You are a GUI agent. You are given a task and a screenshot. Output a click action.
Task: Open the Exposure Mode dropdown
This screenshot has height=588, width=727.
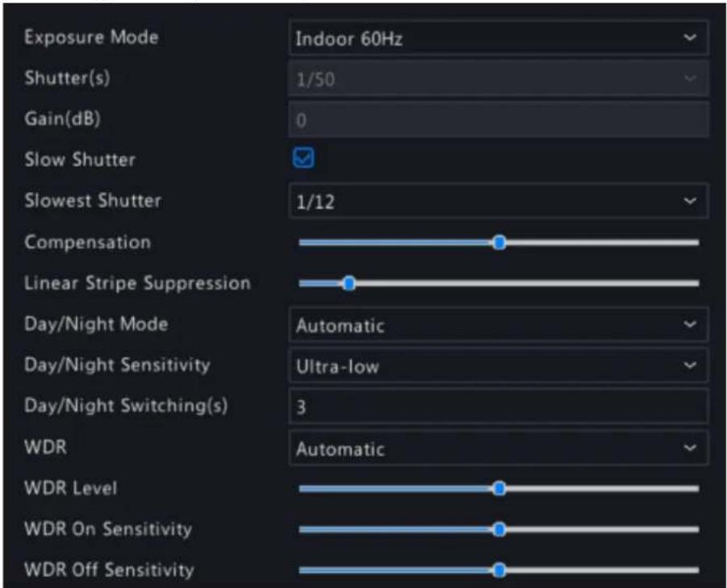499,38
